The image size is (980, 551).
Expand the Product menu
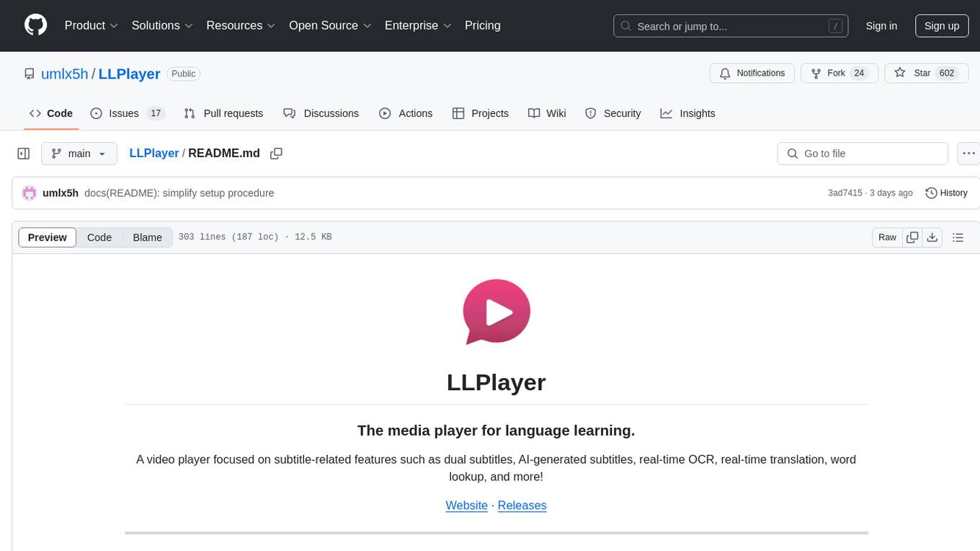[92, 25]
